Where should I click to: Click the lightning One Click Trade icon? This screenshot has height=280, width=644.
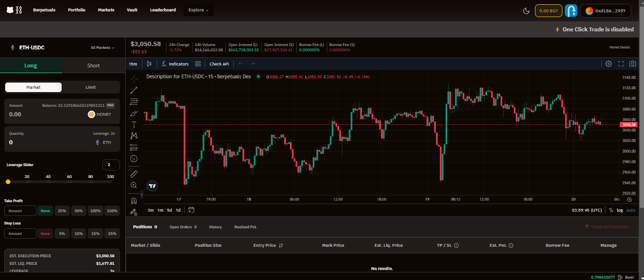click(x=557, y=29)
